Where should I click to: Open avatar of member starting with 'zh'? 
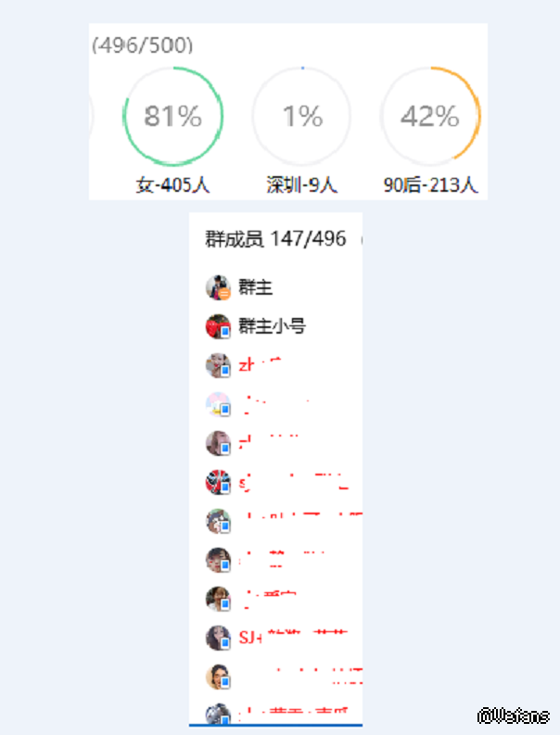[217, 365]
